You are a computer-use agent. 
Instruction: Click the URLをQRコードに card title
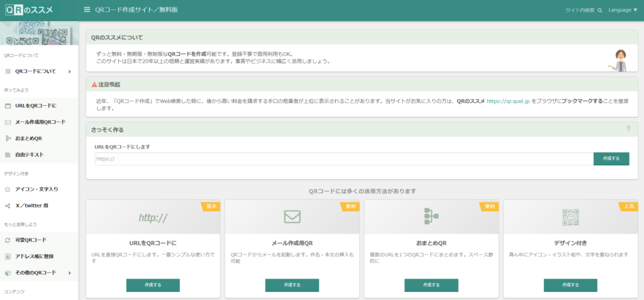point(153,243)
